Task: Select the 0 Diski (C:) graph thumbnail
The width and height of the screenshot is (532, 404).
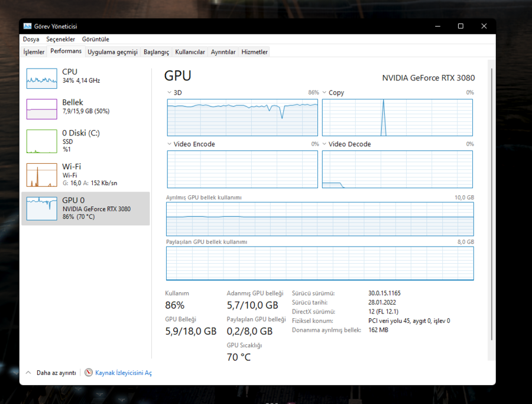Action: (42, 141)
